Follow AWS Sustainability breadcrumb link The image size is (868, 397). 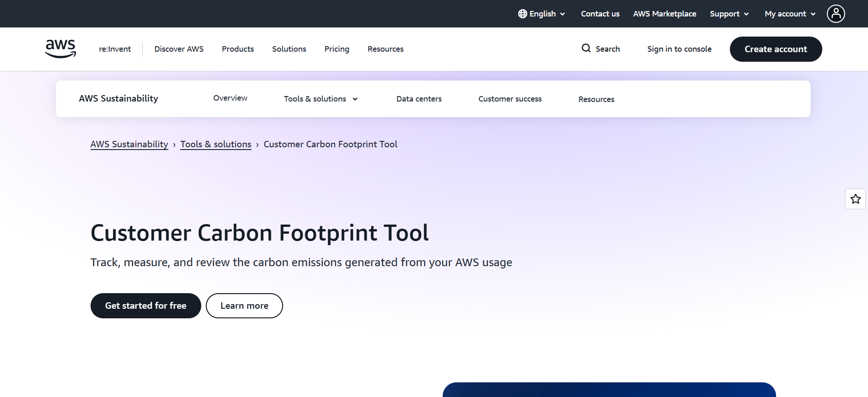(129, 144)
